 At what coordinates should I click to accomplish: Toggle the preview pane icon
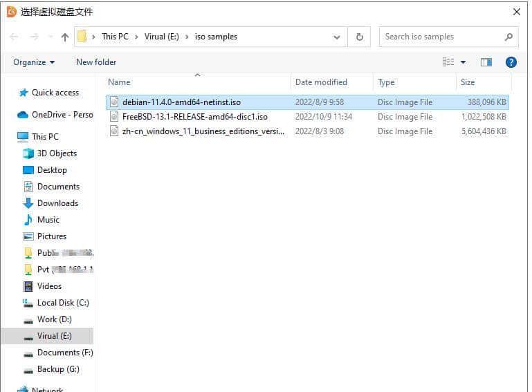pos(486,62)
